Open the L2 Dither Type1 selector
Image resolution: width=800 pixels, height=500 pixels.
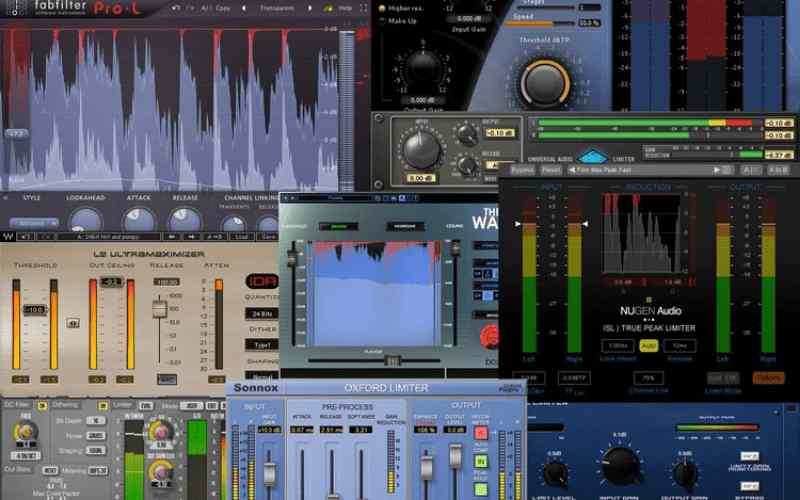click(262, 345)
